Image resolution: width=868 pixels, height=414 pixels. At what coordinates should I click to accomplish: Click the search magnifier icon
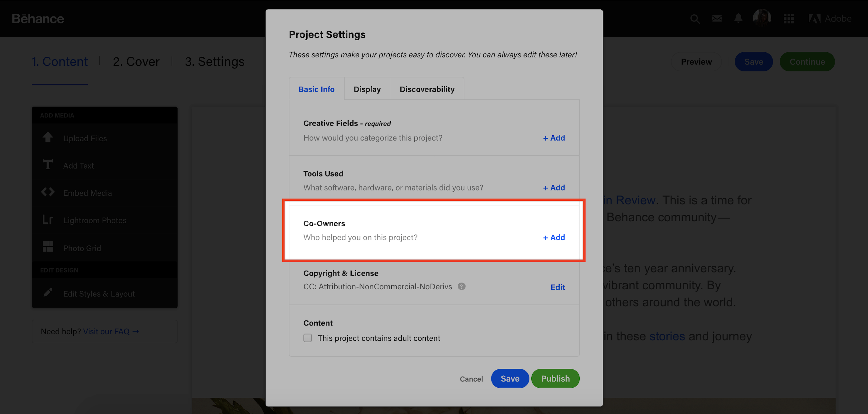695,19
